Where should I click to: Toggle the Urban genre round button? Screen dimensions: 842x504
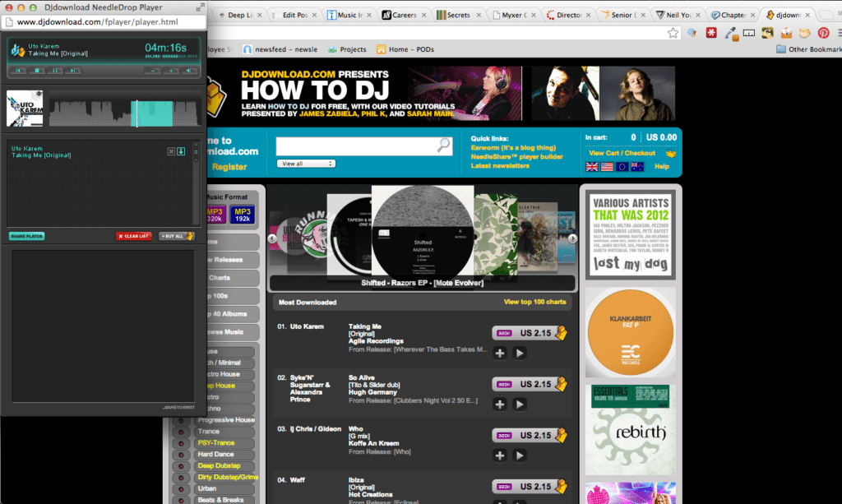(x=181, y=489)
